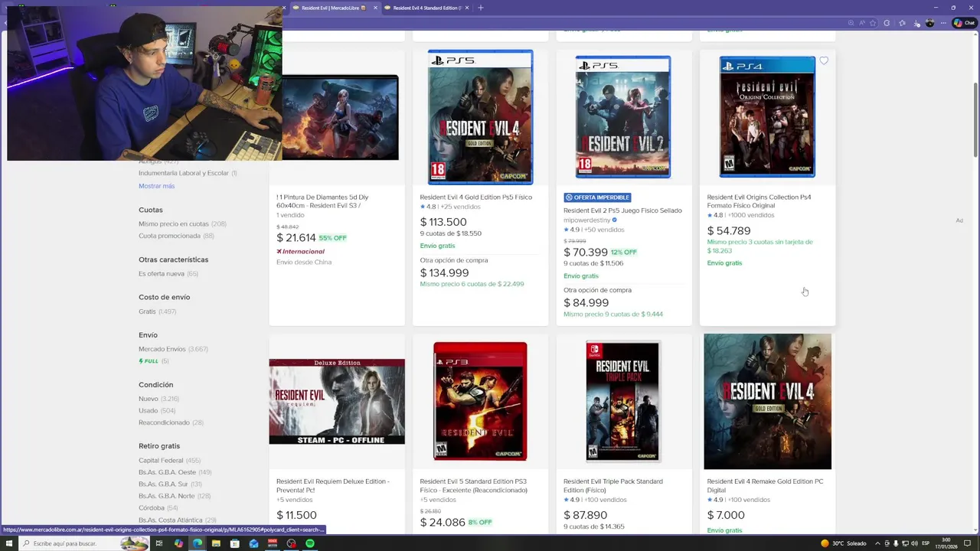Launch Copilot from the taskbar
Image resolution: width=980 pixels, height=551 pixels.
coord(178,543)
